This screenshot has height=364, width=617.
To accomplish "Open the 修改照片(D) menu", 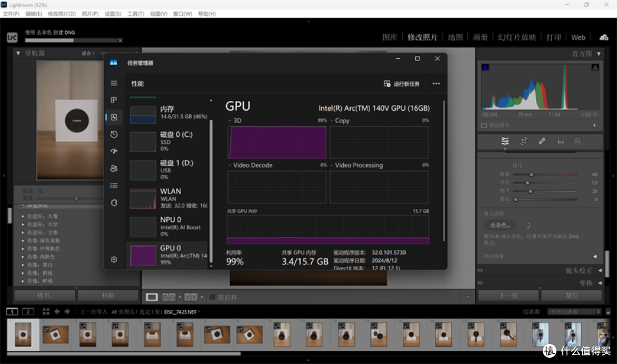I will [61, 14].
